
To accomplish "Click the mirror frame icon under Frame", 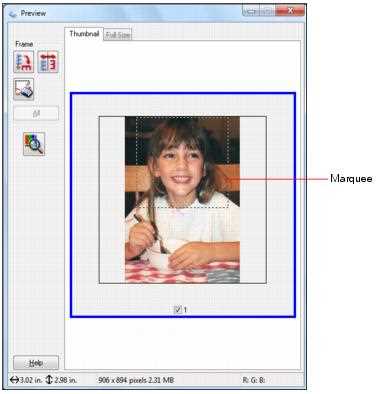I will tap(48, 62).
